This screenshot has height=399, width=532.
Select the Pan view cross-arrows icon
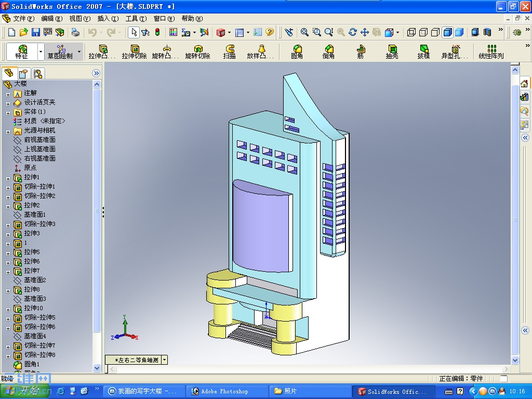click(364, 32)
